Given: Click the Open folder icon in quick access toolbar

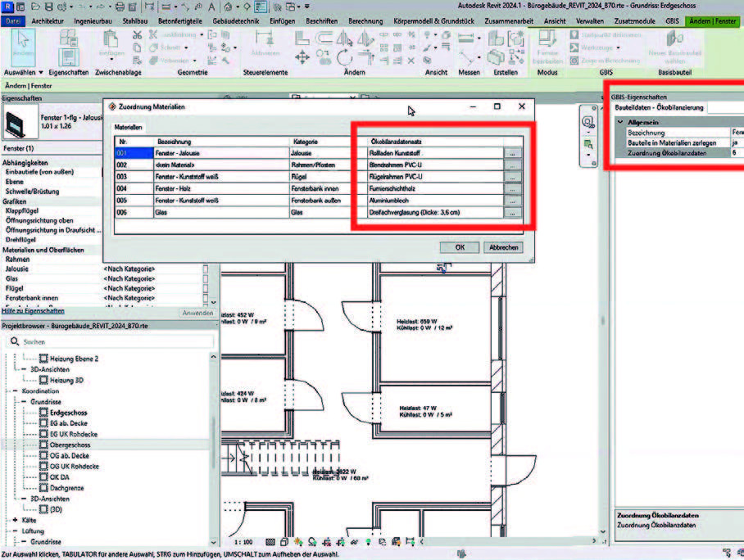Looking at the screenshot, I should 36,7.
